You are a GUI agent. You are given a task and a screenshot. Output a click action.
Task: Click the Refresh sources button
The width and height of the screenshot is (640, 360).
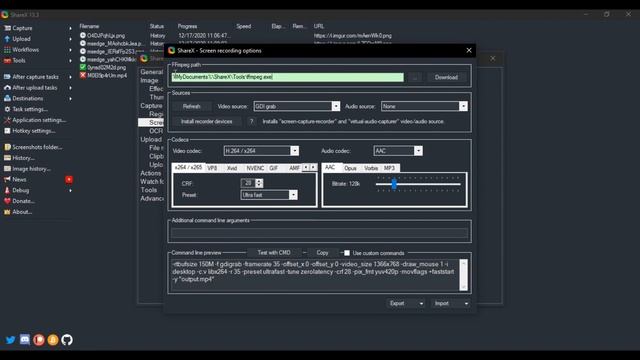(191, 107)
